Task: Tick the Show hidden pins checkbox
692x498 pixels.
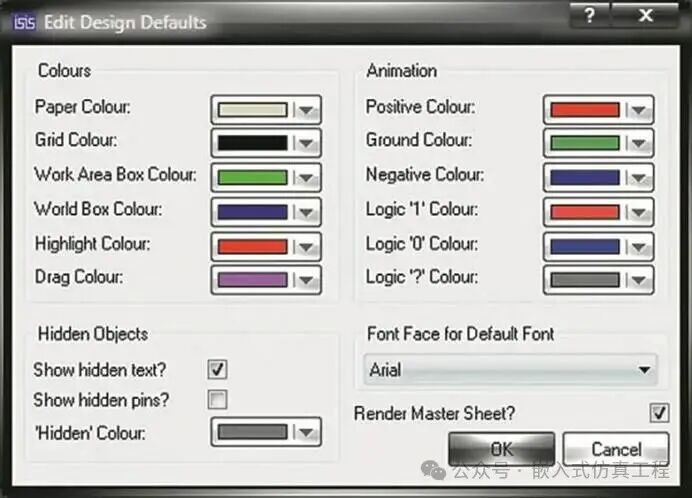Action: 218,400
